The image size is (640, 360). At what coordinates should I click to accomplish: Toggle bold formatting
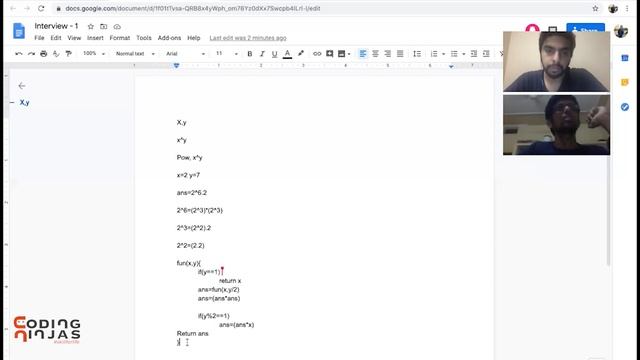pyautogui.click(x=250, y=54)
